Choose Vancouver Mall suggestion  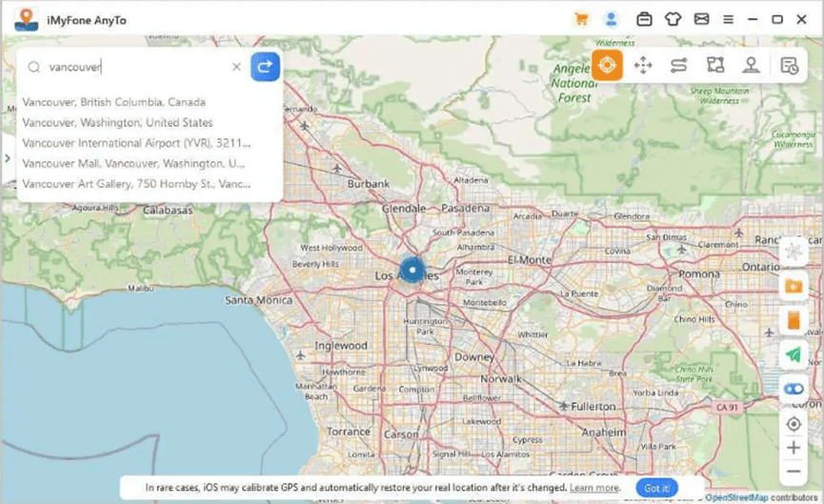[x=133, y=164]
